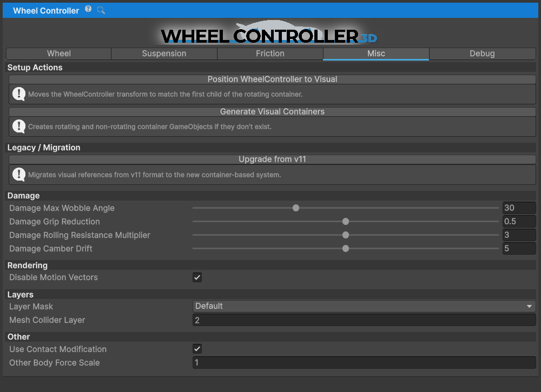541x392 pixels.
Task: Run the Upgrade from v11 action
Action: pyautogui.click(x=272, y=160)
